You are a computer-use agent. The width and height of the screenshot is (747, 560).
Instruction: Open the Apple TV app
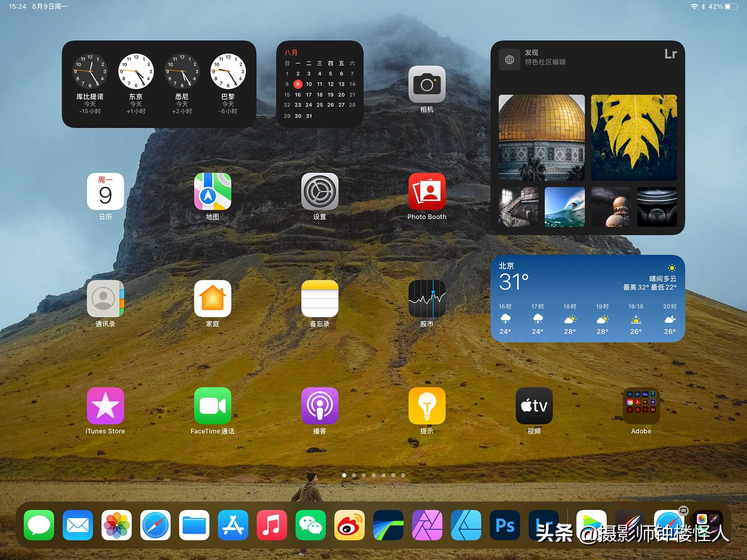(534, 406)
